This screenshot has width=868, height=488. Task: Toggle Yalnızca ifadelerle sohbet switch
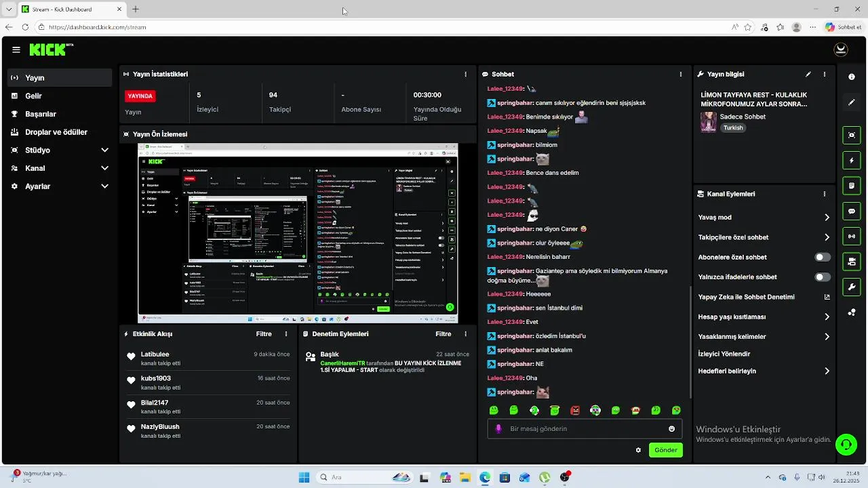(x=823, y=277)
